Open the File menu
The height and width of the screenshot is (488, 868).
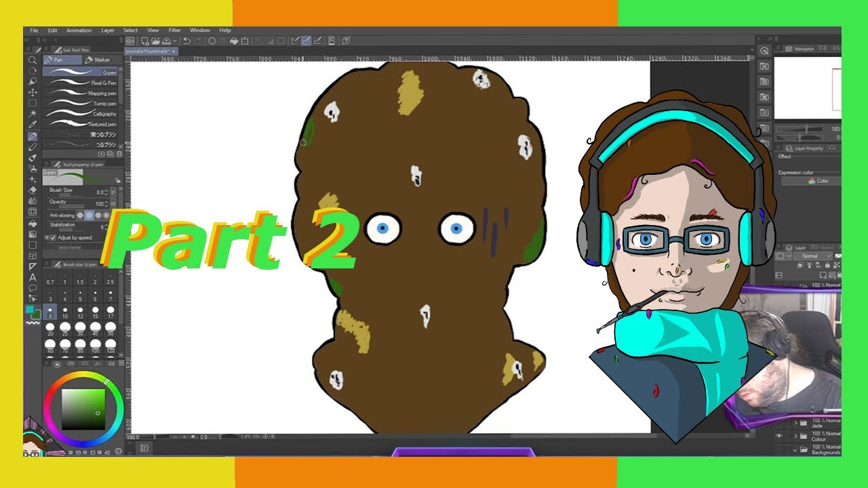[x=34, y=30]
